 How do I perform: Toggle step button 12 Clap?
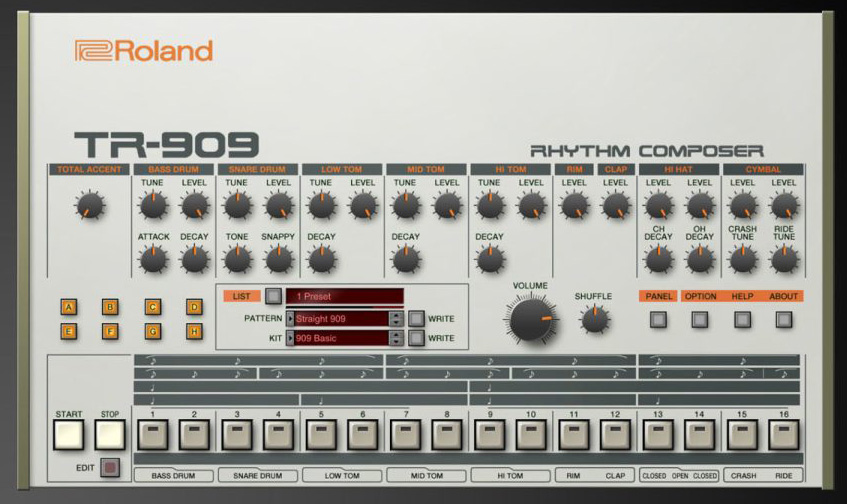point(616,435)
